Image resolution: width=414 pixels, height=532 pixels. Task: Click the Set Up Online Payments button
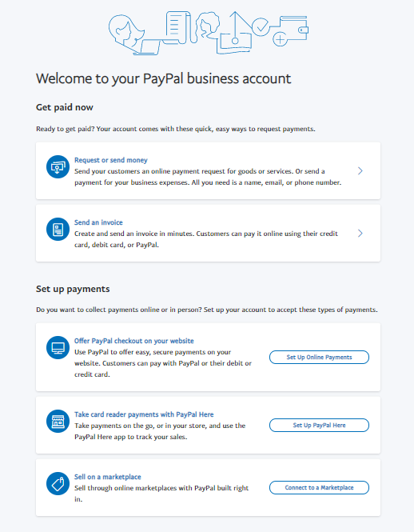pyautogui.click(x=319, y=358)
